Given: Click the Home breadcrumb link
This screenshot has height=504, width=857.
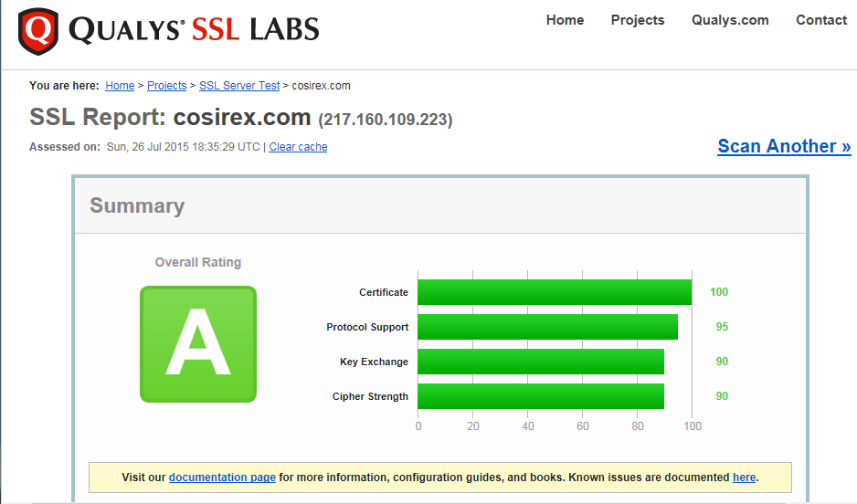Looking at the screenshot, I should point(120,86).
